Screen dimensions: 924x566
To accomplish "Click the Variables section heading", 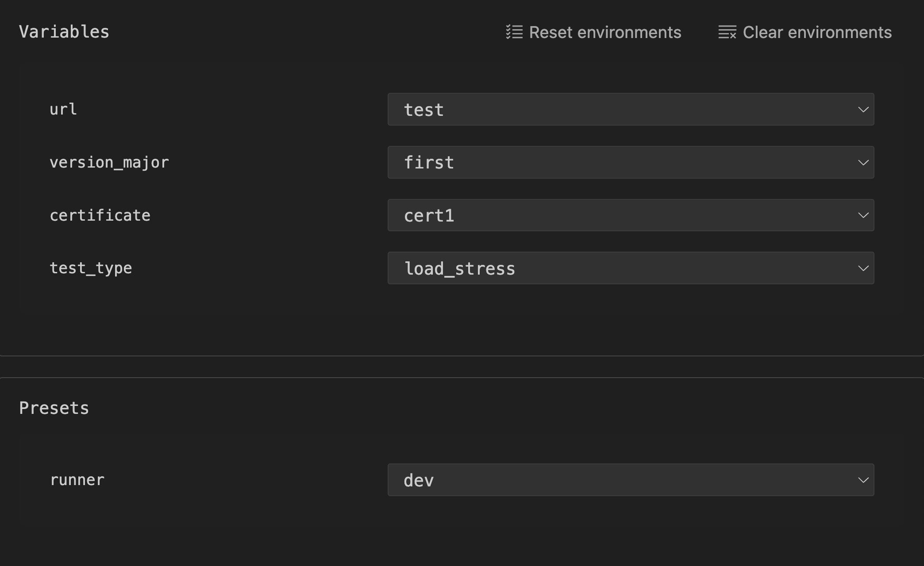I will click(64, 32).
